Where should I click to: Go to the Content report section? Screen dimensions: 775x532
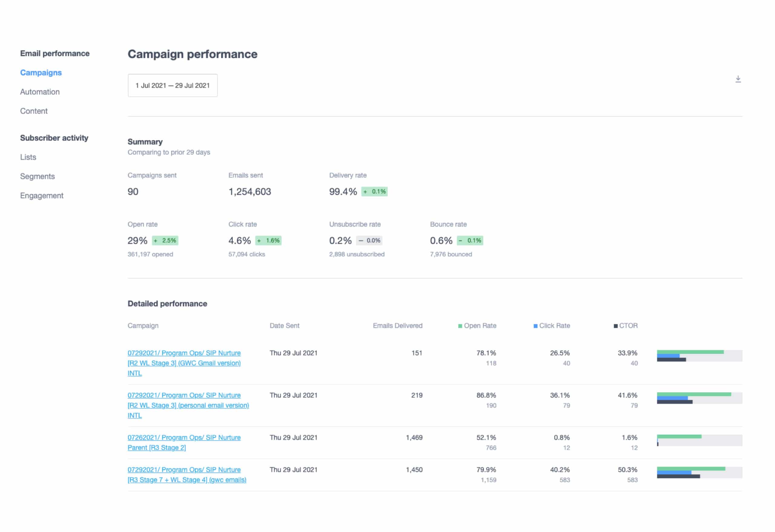(x=34, y=111)
